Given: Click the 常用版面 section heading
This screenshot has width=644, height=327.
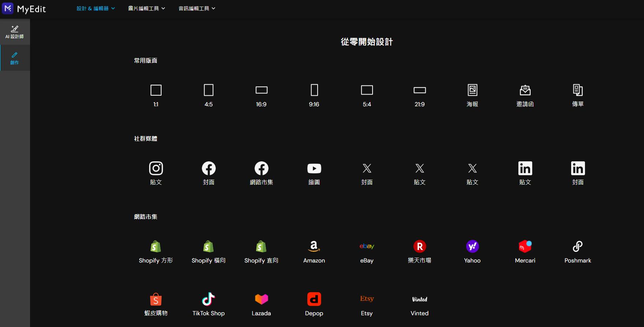Looking at the screenshot, I should click(x=146, y=60).
